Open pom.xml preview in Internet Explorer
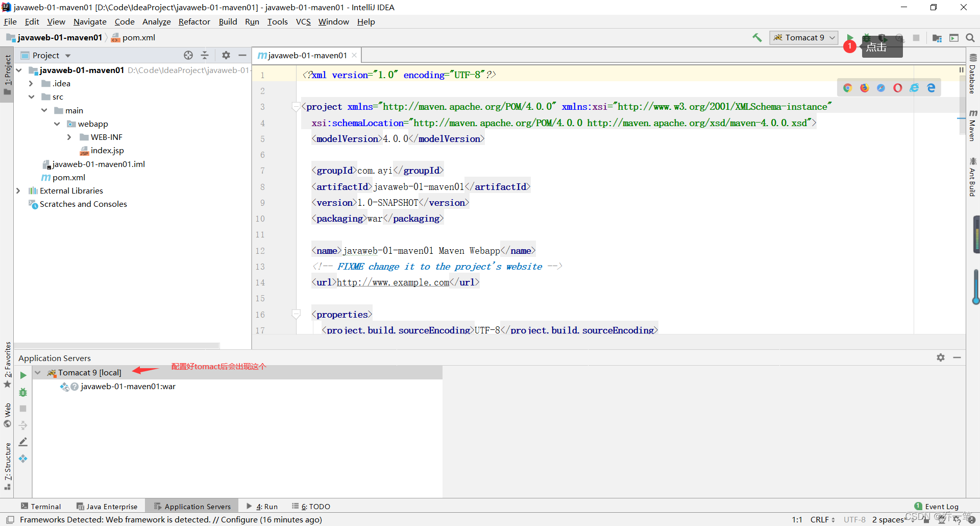This screenshot has height=526, width=980. pyautogui.click(x=915, y=88)
